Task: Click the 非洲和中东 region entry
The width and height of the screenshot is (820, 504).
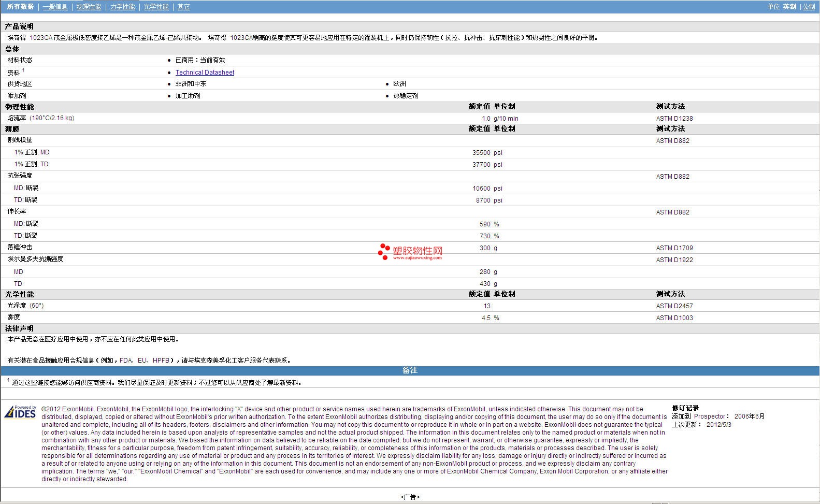Action: pos(191,84)
